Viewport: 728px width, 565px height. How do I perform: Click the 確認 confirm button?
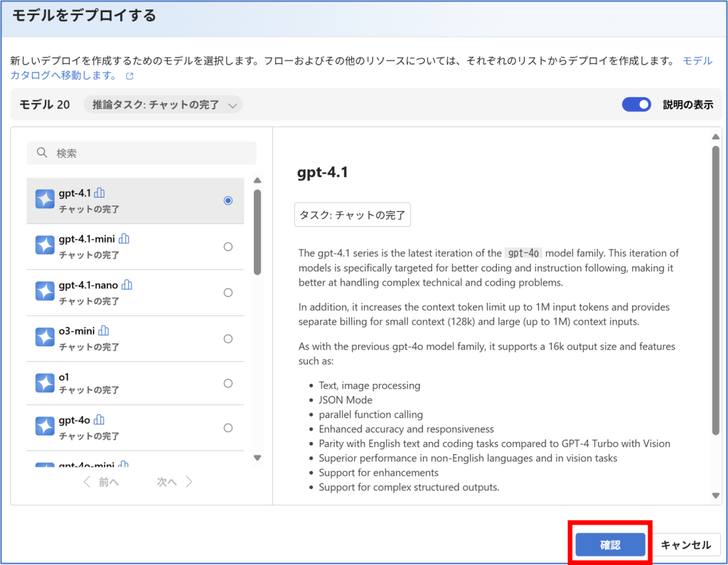click(610, 544)
